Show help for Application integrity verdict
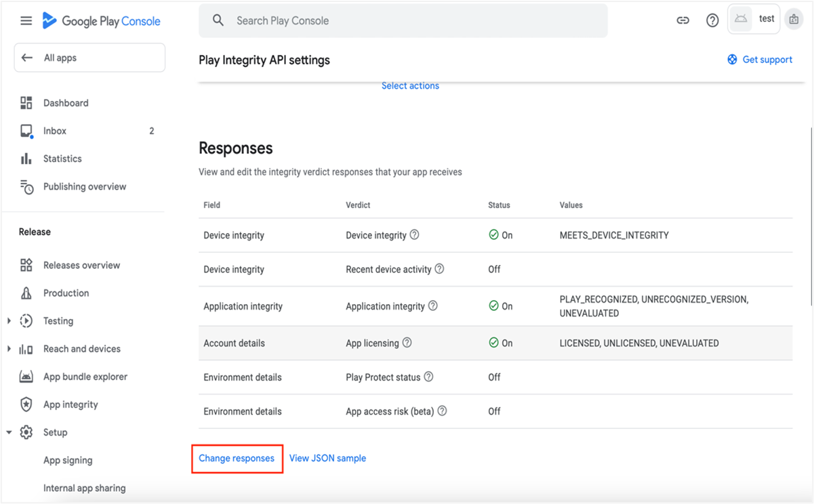This screenshot has width=814, height=504. coord(433,306)
